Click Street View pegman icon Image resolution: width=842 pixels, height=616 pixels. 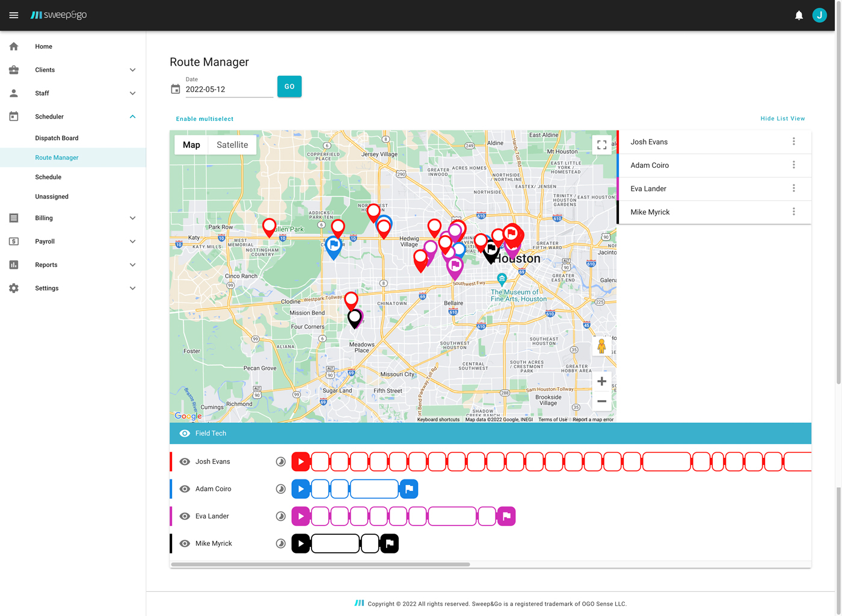tap(601, 346)
